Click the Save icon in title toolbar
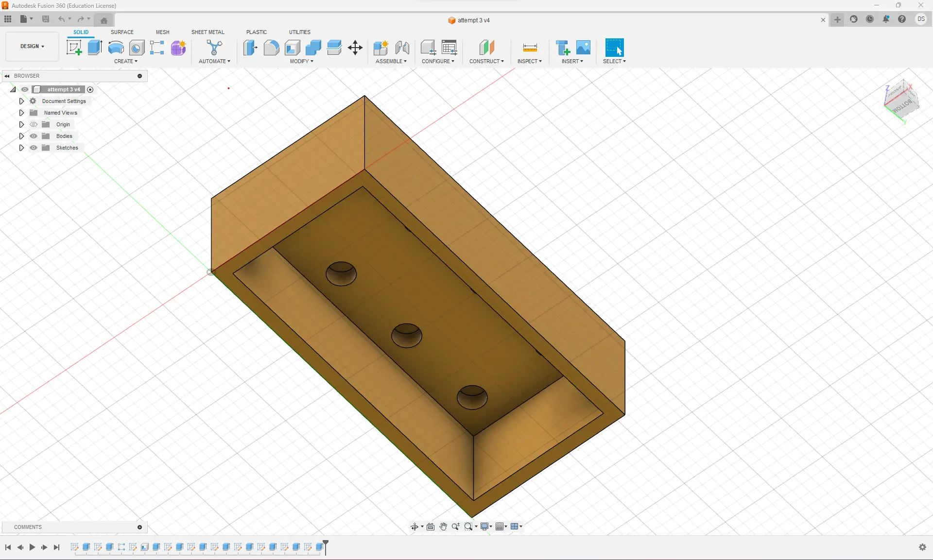Image resolution: width=933 pixels, height=560 pixels. pos(46,19)
